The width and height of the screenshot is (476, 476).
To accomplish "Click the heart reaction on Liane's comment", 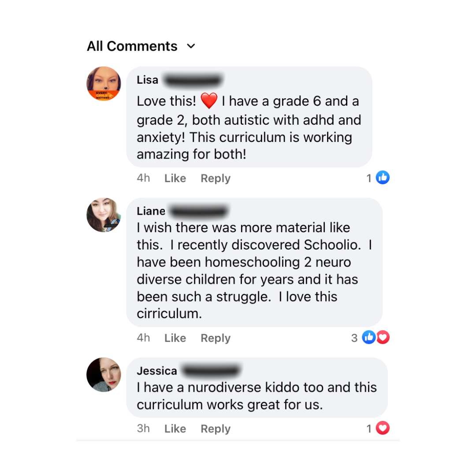I will click(383, 338).
